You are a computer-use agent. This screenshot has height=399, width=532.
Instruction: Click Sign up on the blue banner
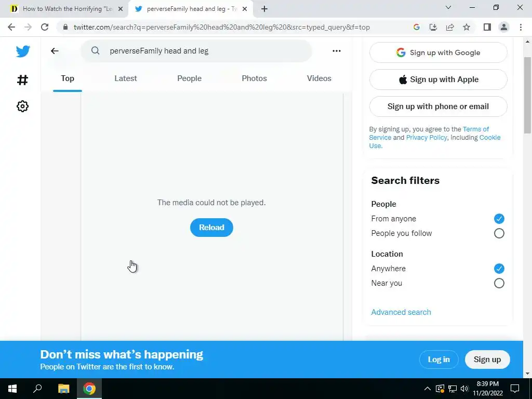point(487,360)
